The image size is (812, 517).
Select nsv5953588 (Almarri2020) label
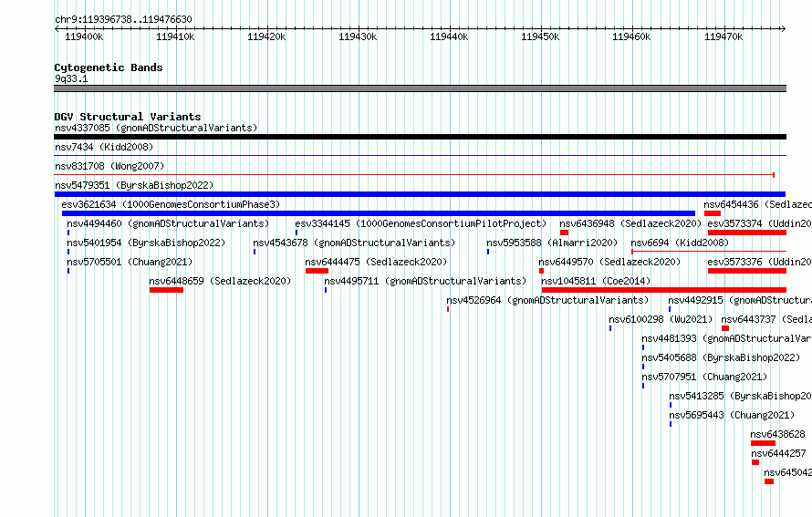point(552,243)
